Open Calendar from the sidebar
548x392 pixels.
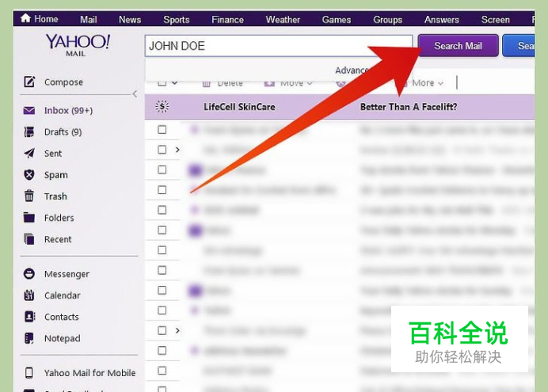63,295
